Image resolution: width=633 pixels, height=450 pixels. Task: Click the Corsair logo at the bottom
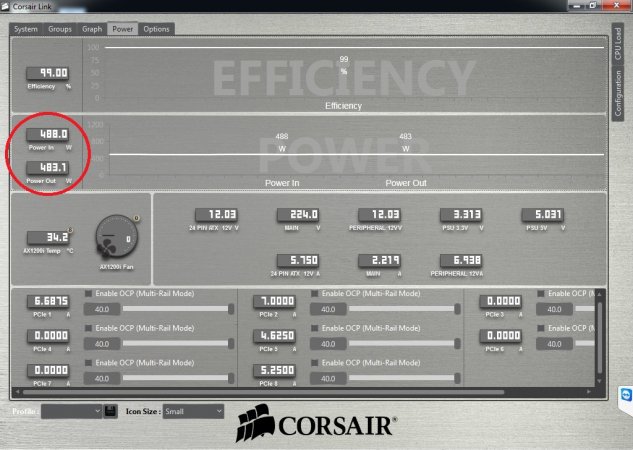point(317,423)
